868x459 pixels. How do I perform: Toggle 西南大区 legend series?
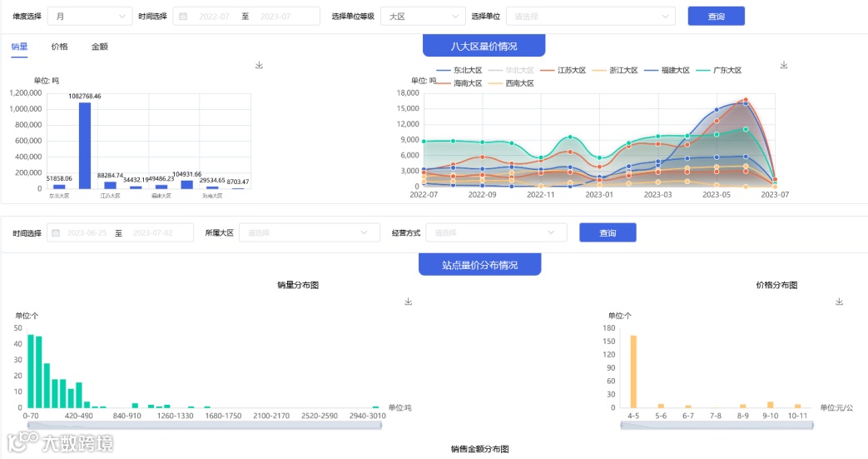click(512, 83)
